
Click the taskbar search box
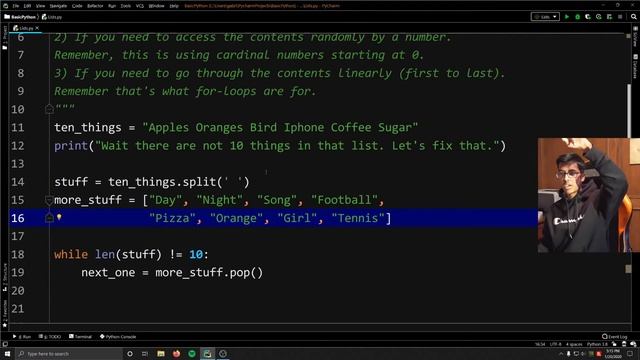(x=69, y=354)
